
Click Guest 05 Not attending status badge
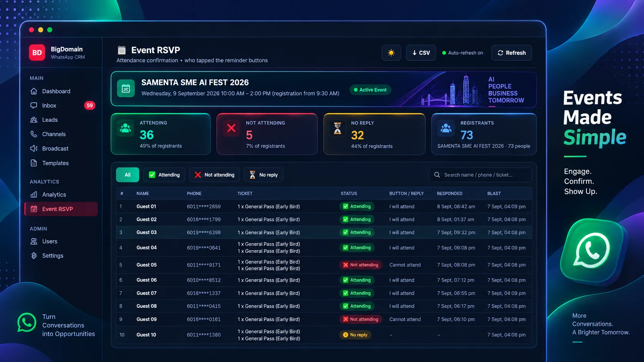[x=361, y=265]
